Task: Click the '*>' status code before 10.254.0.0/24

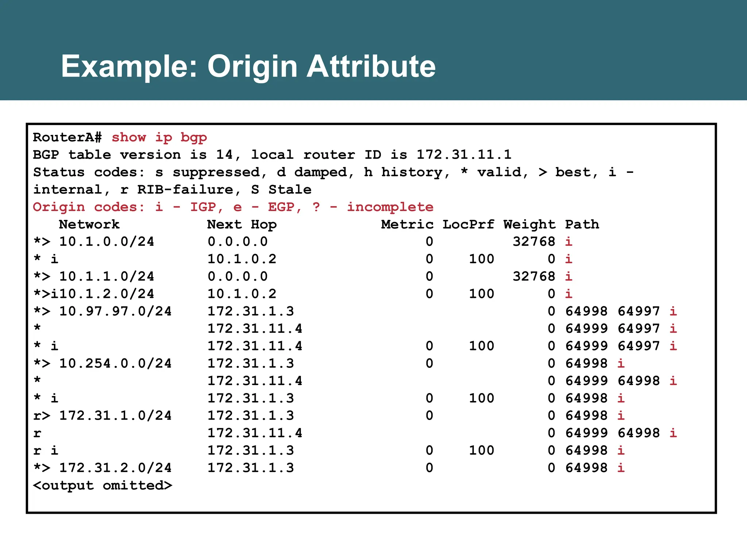Action: [x=42, y=364]
